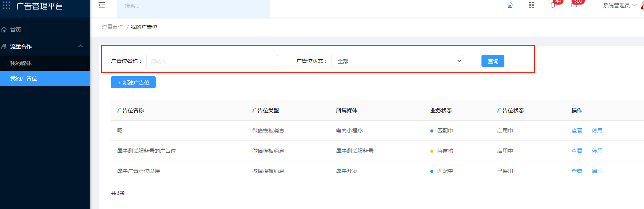Open the messages icon with 500 badge
Image resolution: width=644 pixels, height=209 pixels.
click(x=574, y=5)
